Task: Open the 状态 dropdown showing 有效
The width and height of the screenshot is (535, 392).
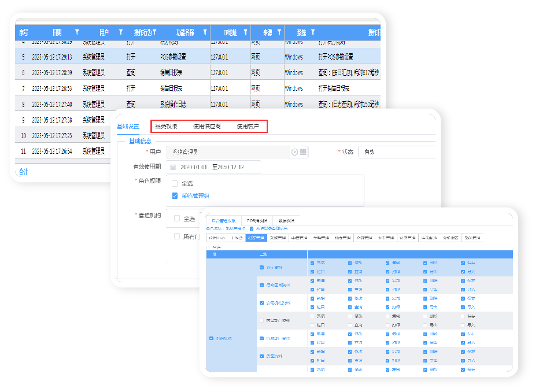Action: pyautogui.click(x=396, y=151)
